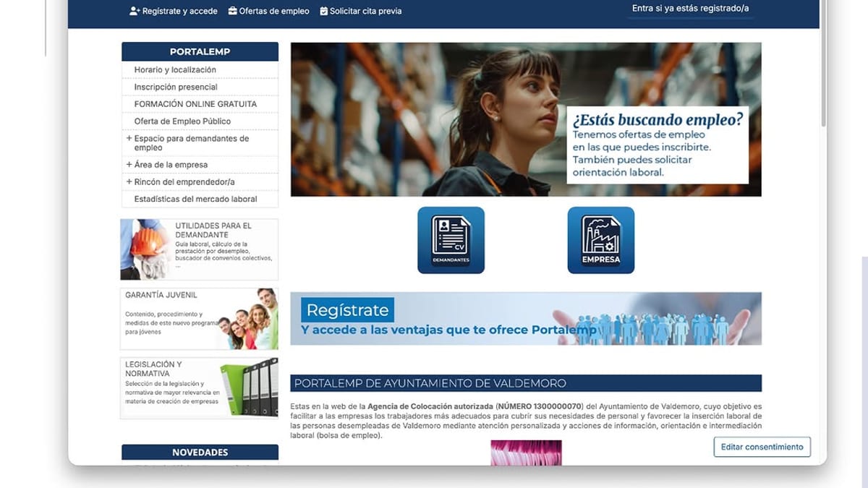Image resolution: width=868 pixels, height=488 pixels.
Task: Click the user-plus icon beside Regístrate y accede
Action: (135, 11)
